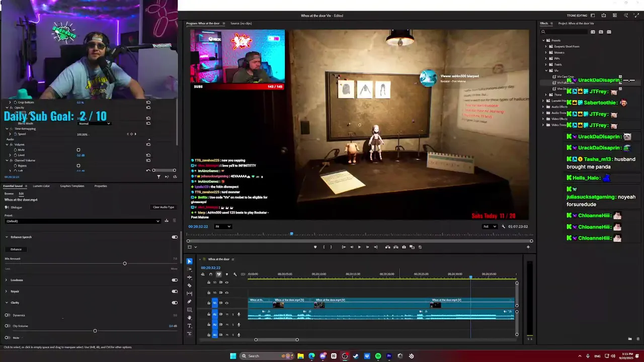
Task: Delete preset trash icon in Essential Sound
Action: (175, 221)
